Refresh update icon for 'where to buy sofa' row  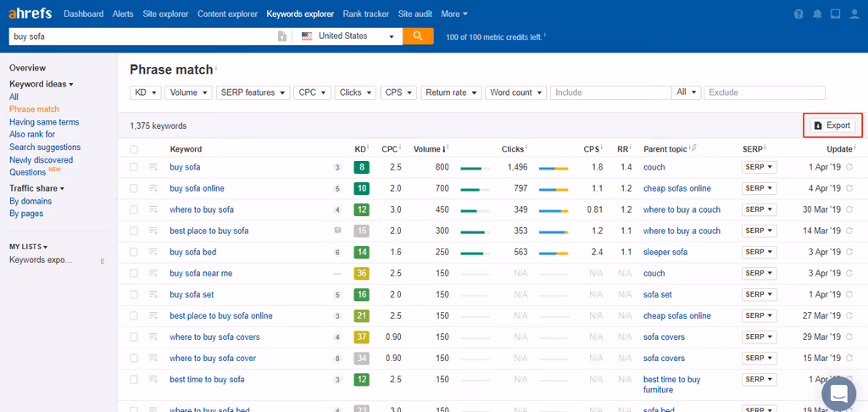[849, 210]
